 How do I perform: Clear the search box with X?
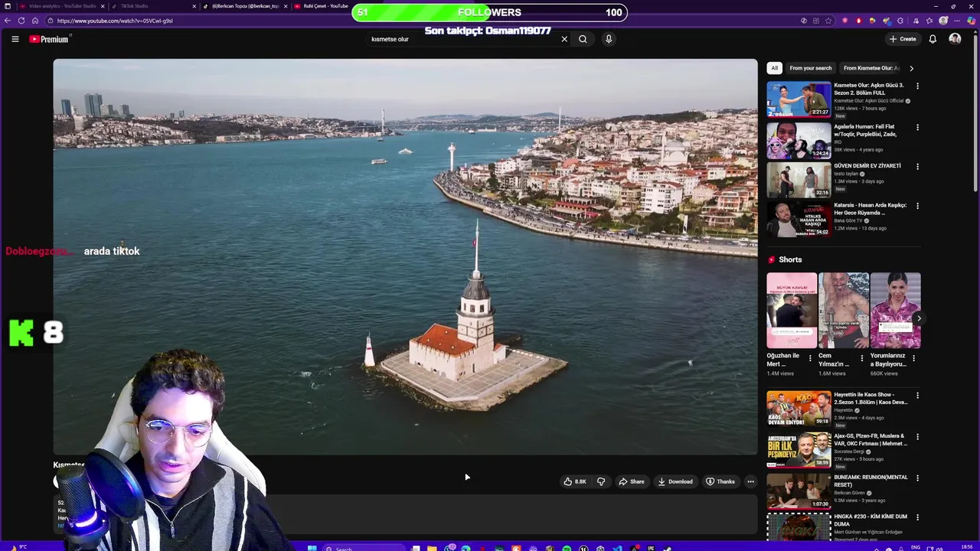coord(564,39)
